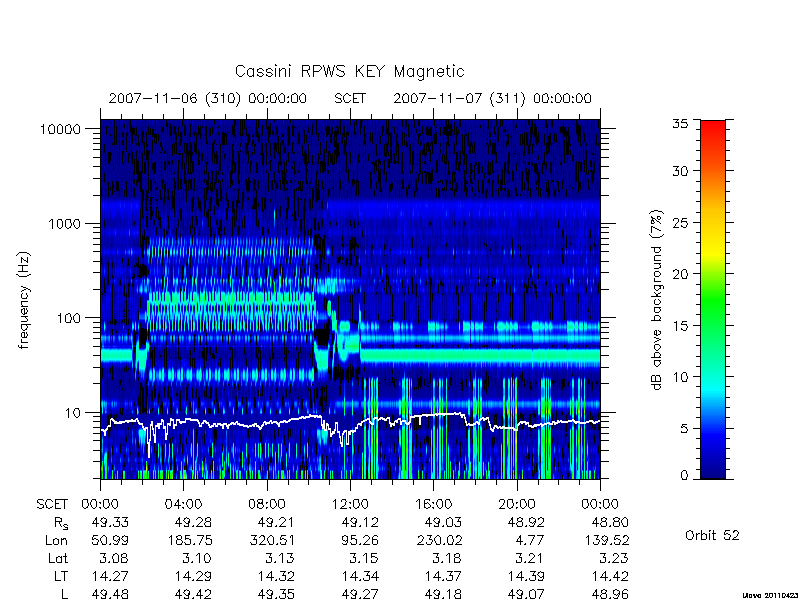Viewport: 800px width, 600px height.
Task: Click longitude value 95.26
Action: click(x=360, y=540)
